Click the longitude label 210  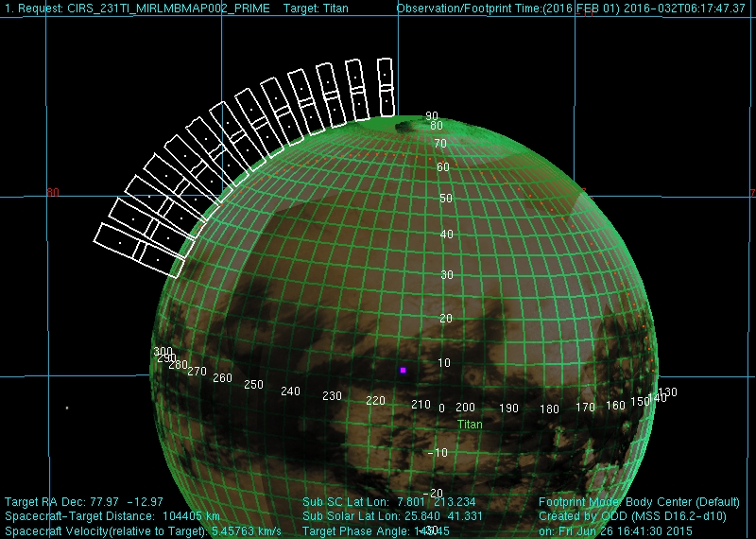(x=421, y=405)
